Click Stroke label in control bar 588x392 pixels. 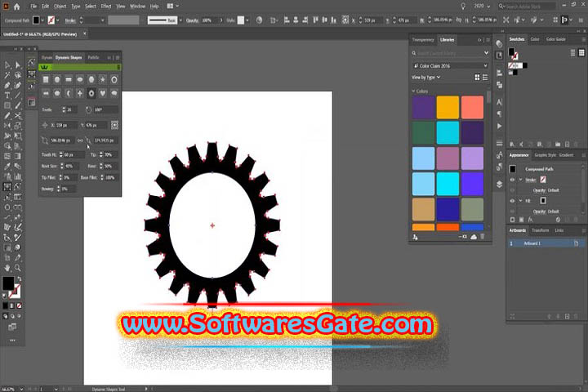coord(70,20)
